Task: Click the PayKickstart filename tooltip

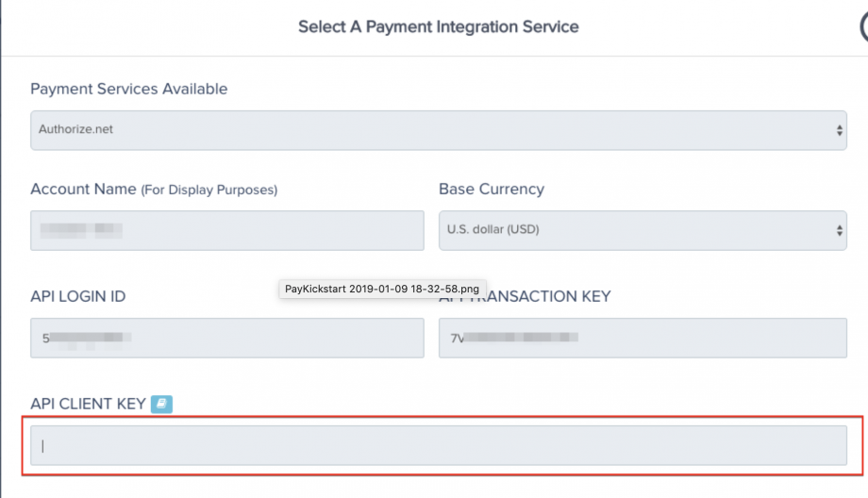Action: tap(382, 289)
